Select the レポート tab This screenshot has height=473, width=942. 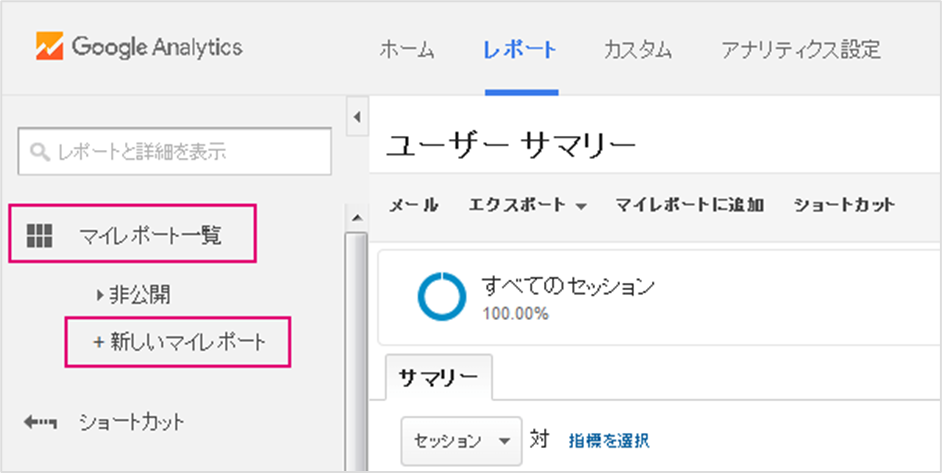click(x=520, y=49)
